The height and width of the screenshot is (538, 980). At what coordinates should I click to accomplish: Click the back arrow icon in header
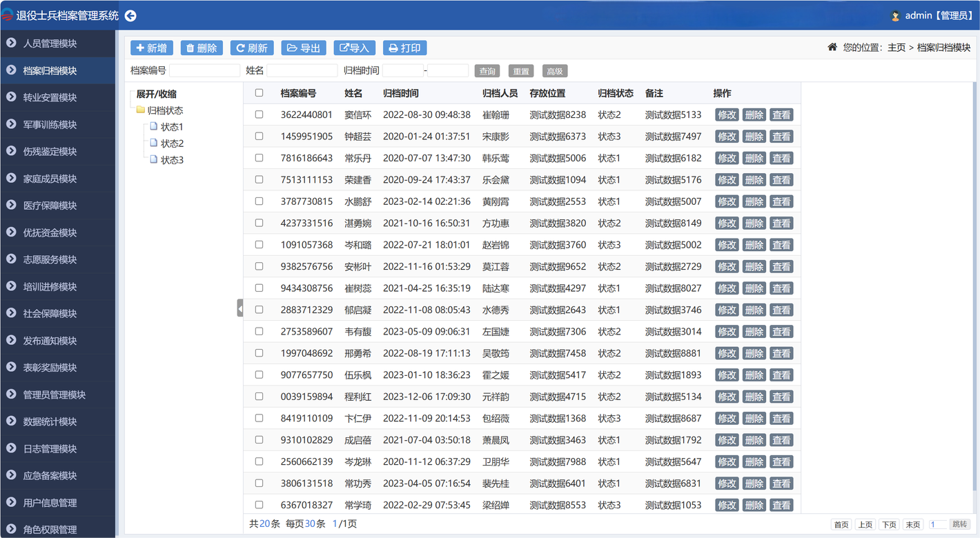[x=130, y=16]
